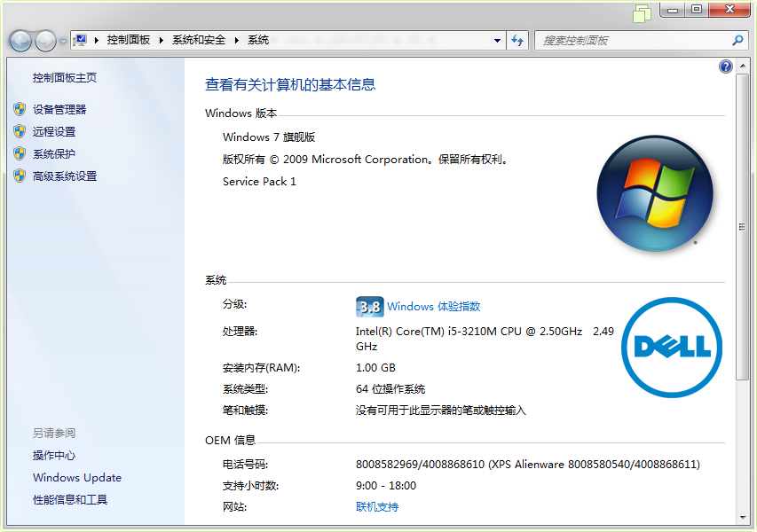Open 设备管理器 link
Viewport: 757px width, 532px height.
[59, 109]
